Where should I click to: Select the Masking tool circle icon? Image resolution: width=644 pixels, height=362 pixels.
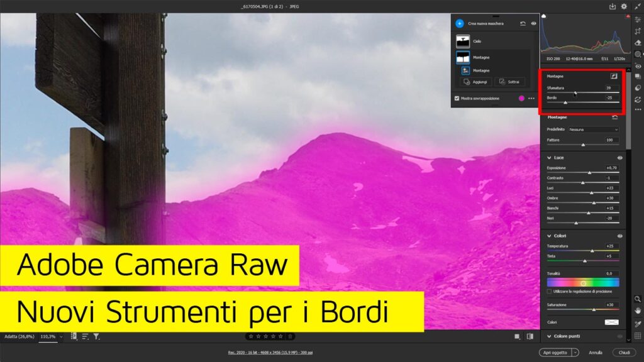tap(638, 54)
